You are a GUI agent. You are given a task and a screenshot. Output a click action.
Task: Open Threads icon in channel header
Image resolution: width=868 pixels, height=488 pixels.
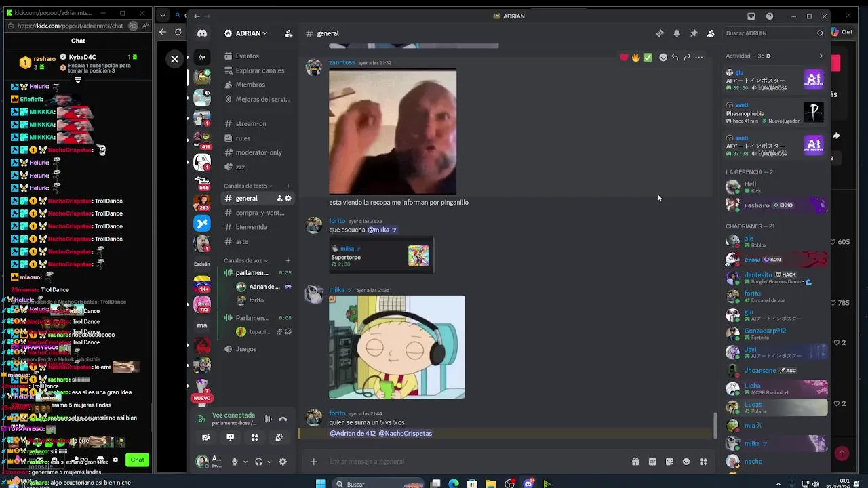click(x=660, y=33)
